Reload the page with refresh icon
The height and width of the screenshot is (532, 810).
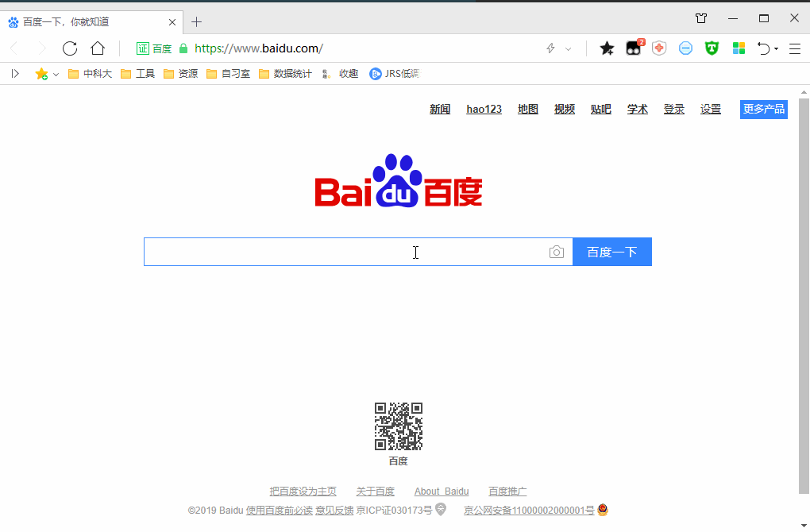pos(70,48)
